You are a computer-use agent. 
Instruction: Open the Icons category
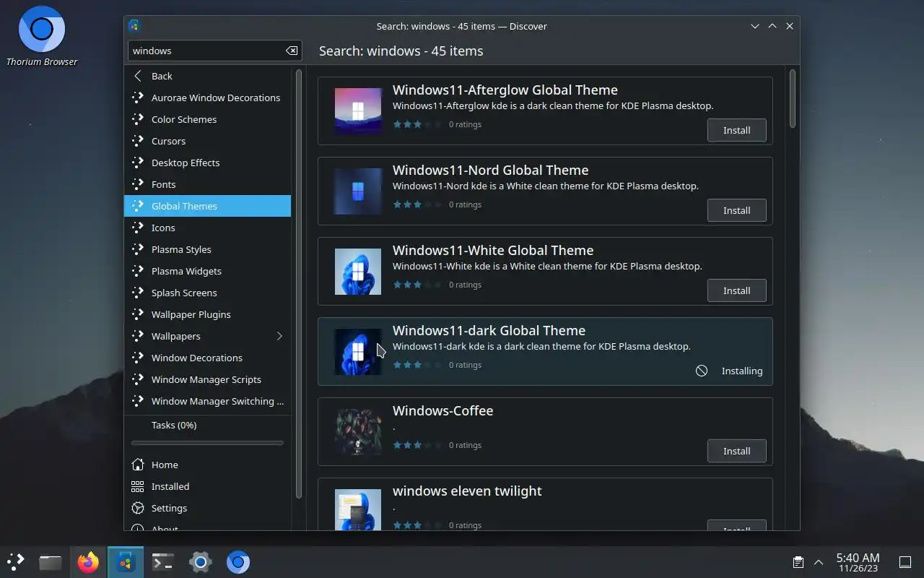tap(207, 228)
